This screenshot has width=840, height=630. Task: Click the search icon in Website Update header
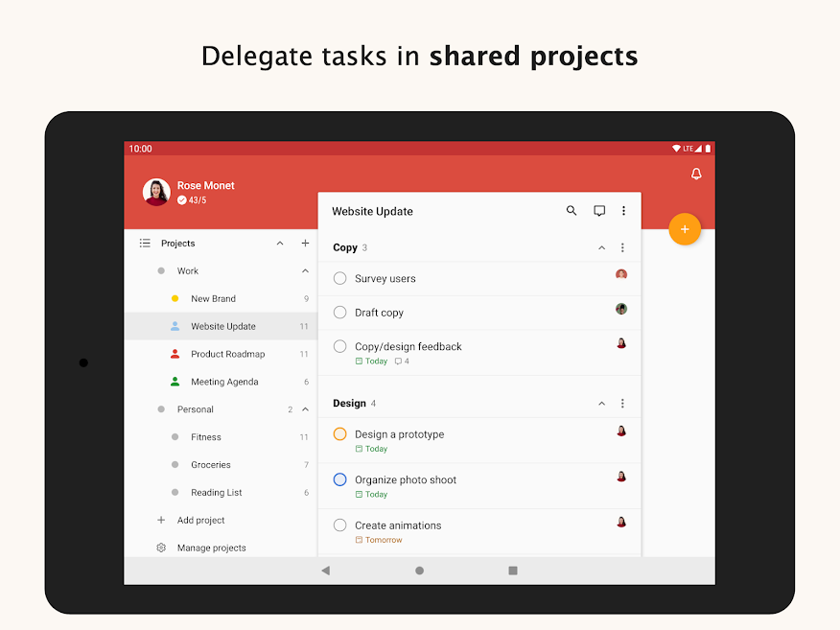click(x=572, y=211)
